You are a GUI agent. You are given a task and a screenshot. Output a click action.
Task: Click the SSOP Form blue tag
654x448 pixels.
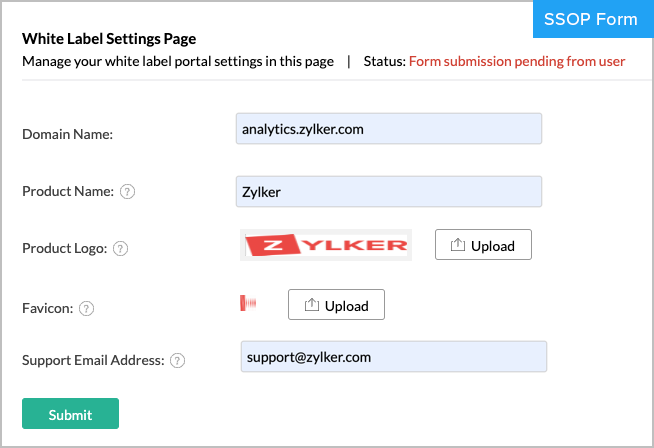593,19
